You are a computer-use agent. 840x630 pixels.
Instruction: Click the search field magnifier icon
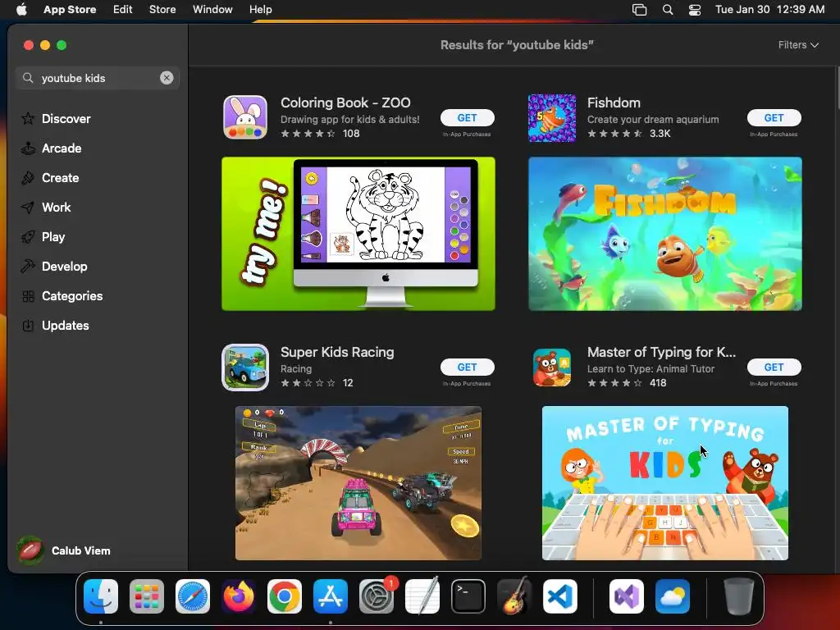pyautogui.click(x=28, y=78)
